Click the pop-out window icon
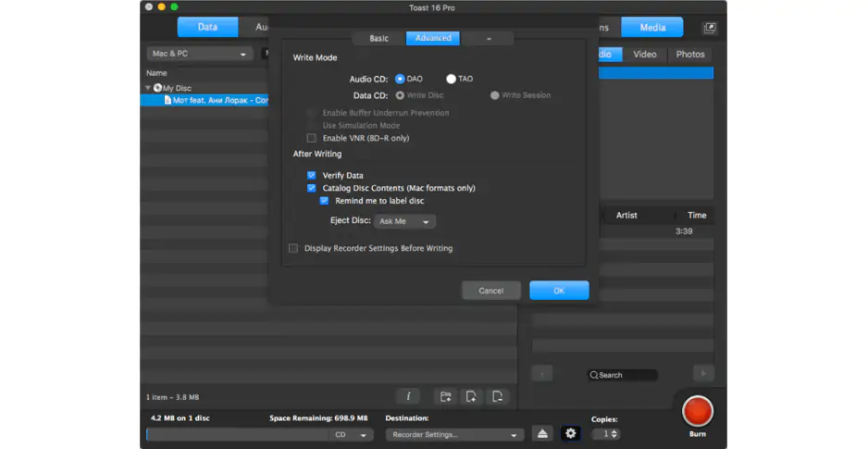 click(710, 29)
